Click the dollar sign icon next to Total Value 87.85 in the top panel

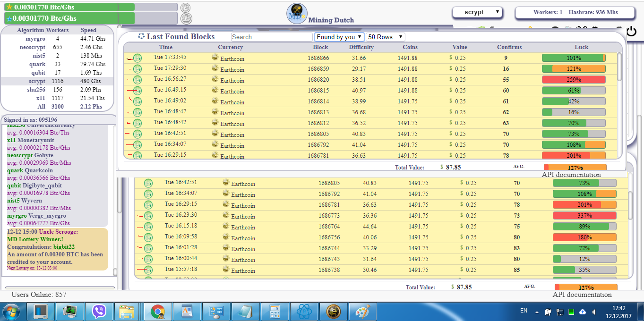coord(442,167)
